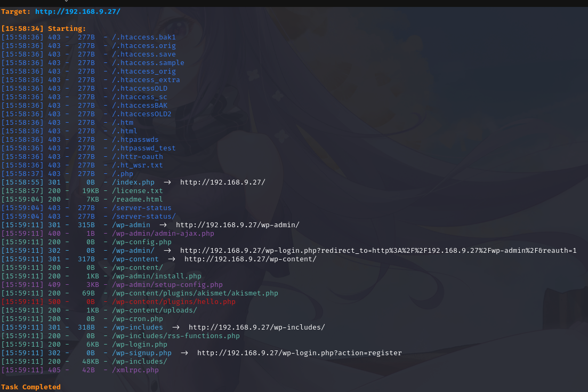Click the [15:58:55] timestamp
588x392 pixels.
tap(22, 182)
